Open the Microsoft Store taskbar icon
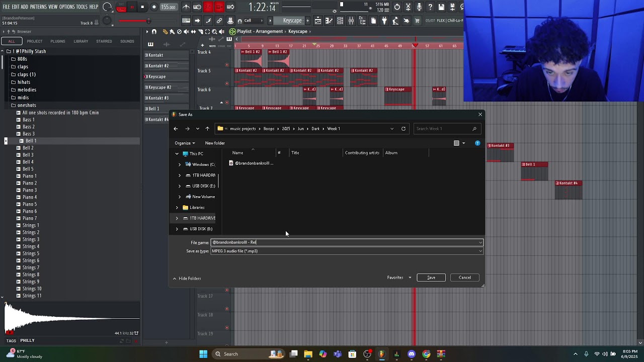This screenshot has width=644, height=362. pos(352,354)
